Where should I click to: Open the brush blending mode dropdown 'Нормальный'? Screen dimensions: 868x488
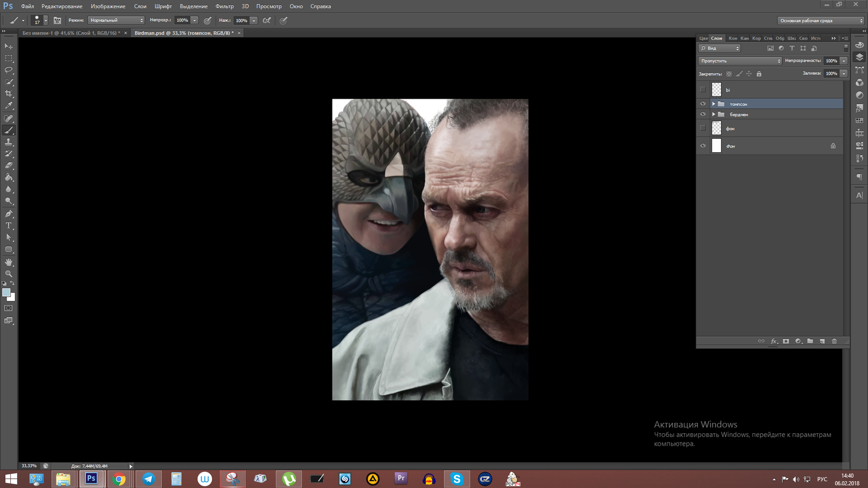[x=116, y=21]
